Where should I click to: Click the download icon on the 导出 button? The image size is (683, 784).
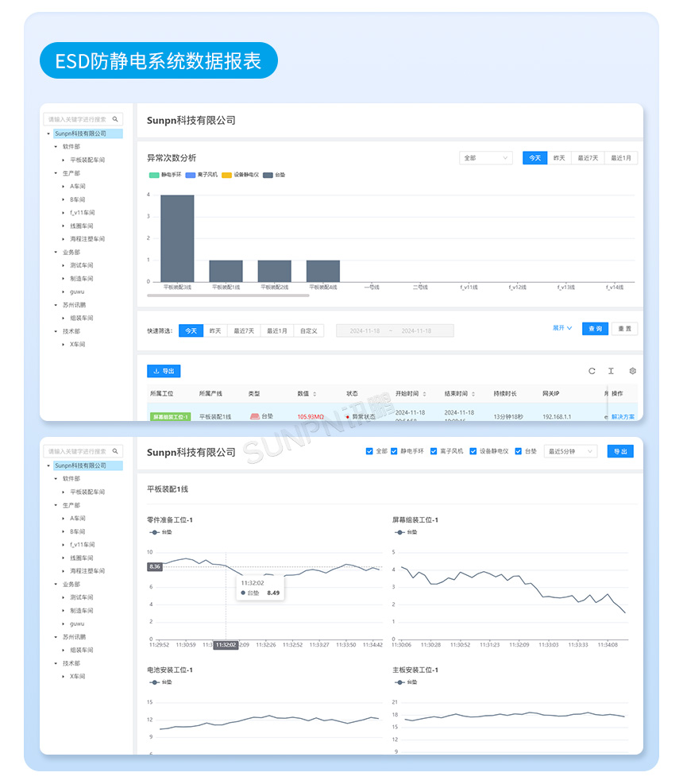tap(156, 370)
